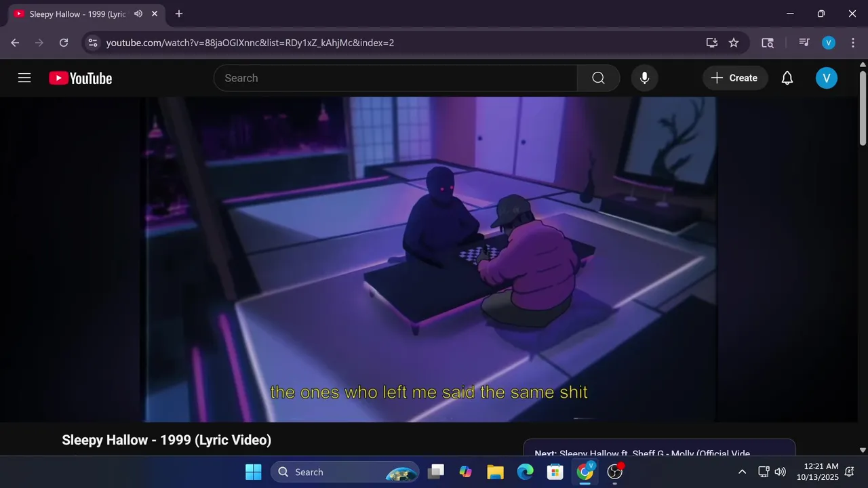Launch Copilot from the taskbar

pos(465,472)
